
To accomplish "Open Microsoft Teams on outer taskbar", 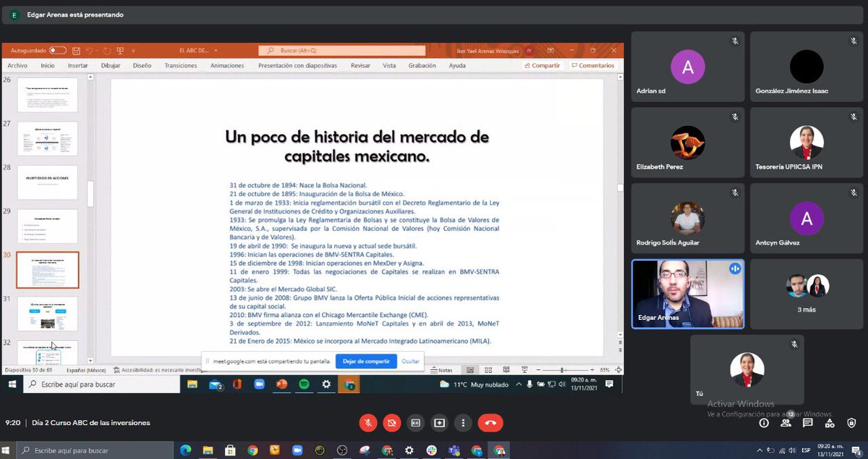I will point(454,450).
